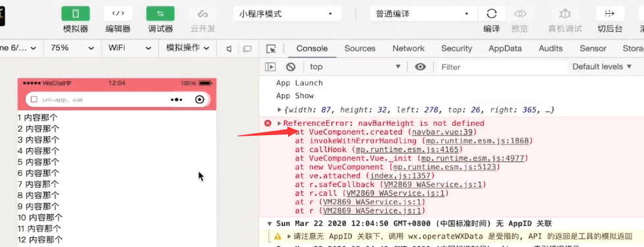644x247 pixels.
Task: Toggle the 调试器 debugger panel button
Action: pyautogui.click(x=160, y=14)
